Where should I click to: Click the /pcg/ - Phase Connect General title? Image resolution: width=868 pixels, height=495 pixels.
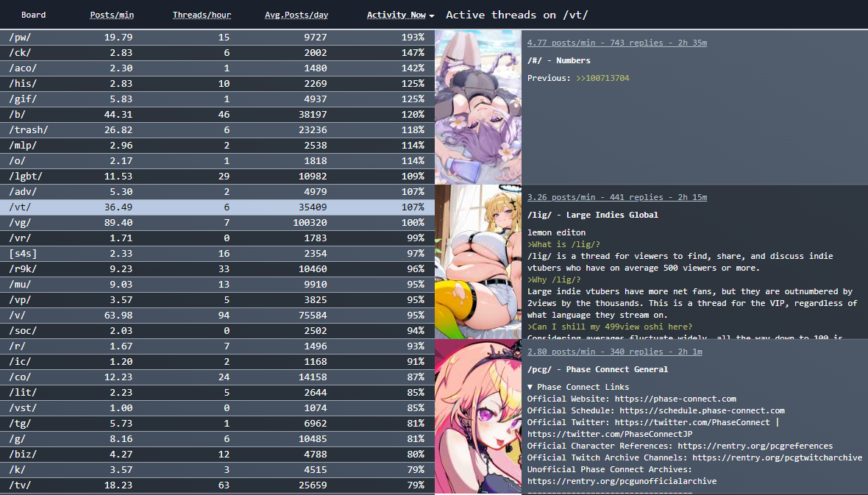click(x=597, y=369)
